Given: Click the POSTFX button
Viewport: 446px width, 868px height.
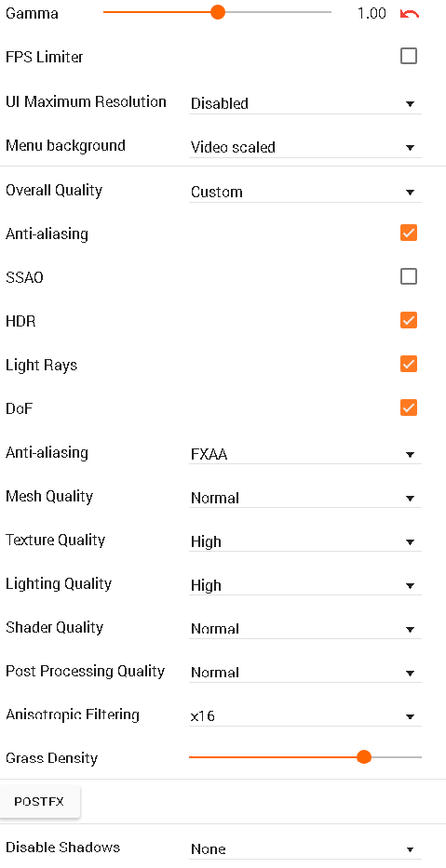Looking at the screenshot, I should (39, 802).
